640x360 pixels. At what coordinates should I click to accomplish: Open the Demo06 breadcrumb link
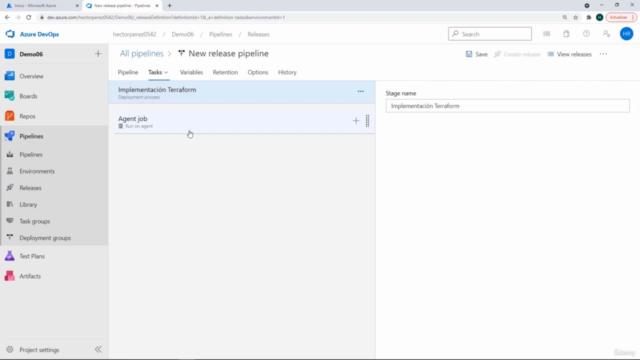(x=182, y=34)
